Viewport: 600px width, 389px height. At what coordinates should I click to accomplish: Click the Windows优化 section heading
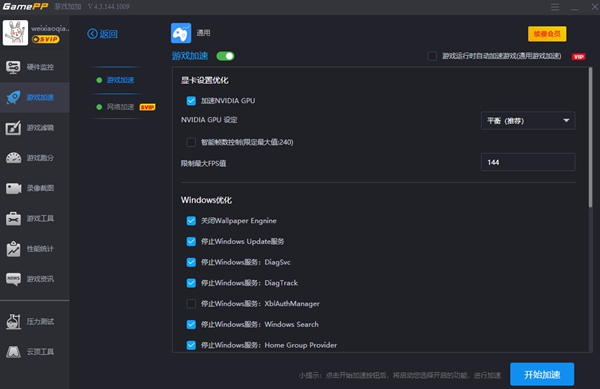pos(206,200)
